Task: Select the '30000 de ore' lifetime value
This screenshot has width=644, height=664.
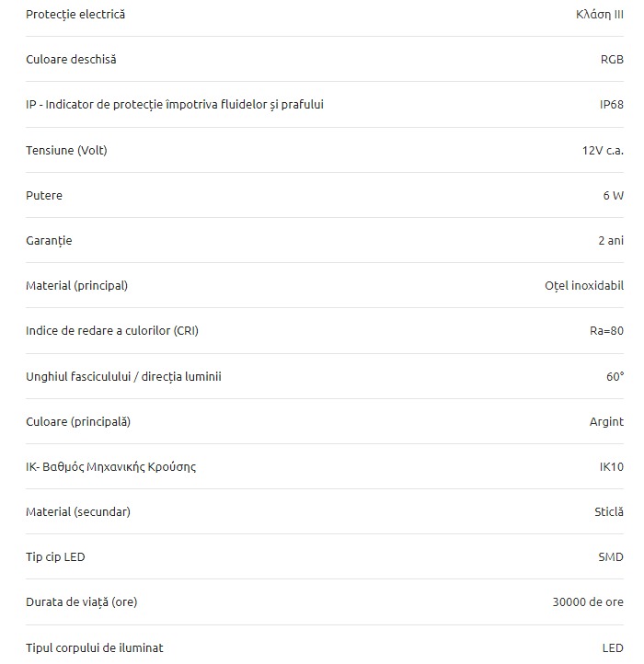Action: click(588, 602)
